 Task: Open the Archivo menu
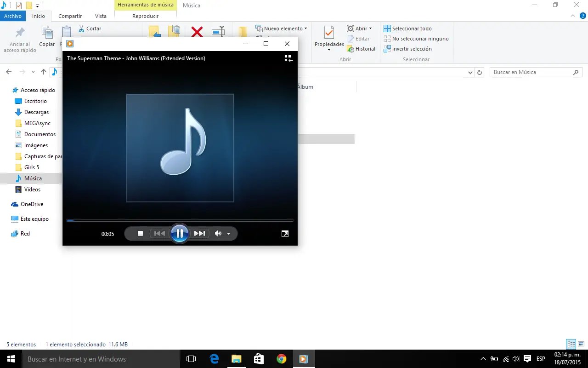[x=13, y=16]
